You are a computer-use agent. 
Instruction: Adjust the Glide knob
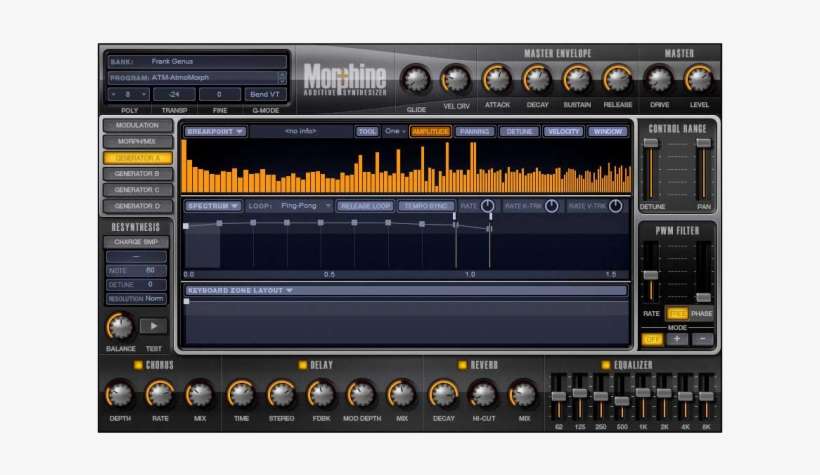coord(416,80)
